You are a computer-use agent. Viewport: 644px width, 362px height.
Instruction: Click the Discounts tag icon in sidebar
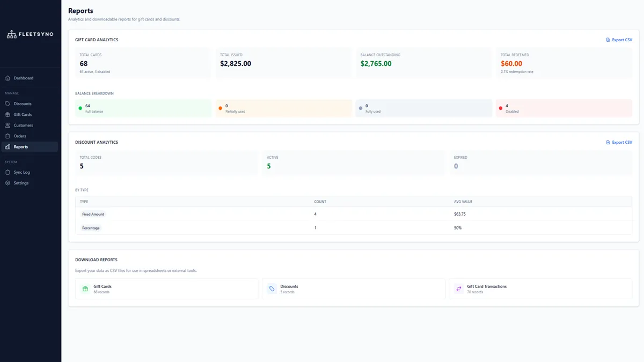point(8,104)
